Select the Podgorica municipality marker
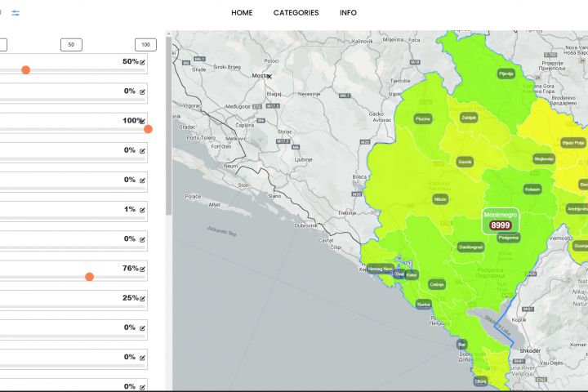The image size is (588, 392). (x=509, y=238)
